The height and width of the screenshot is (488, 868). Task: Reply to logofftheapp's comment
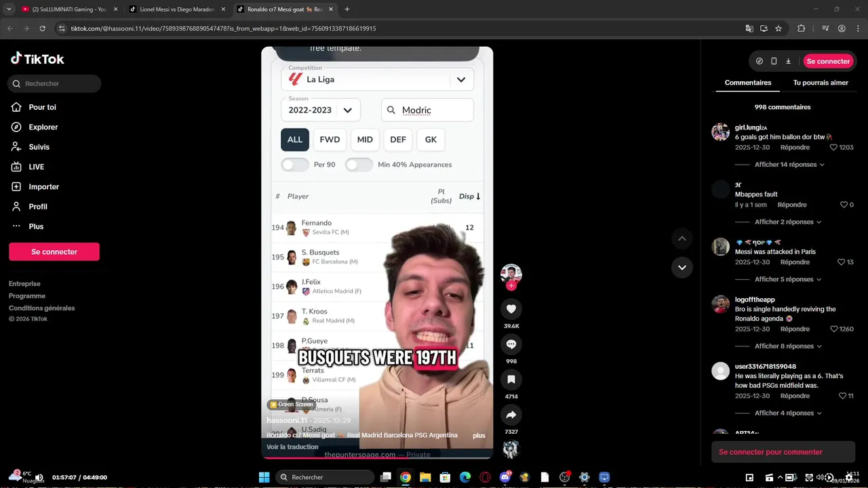coord(795,329)
